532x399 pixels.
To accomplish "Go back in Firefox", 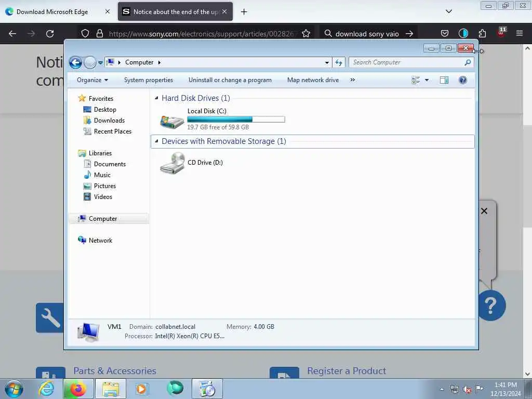I will pos(12,34).
